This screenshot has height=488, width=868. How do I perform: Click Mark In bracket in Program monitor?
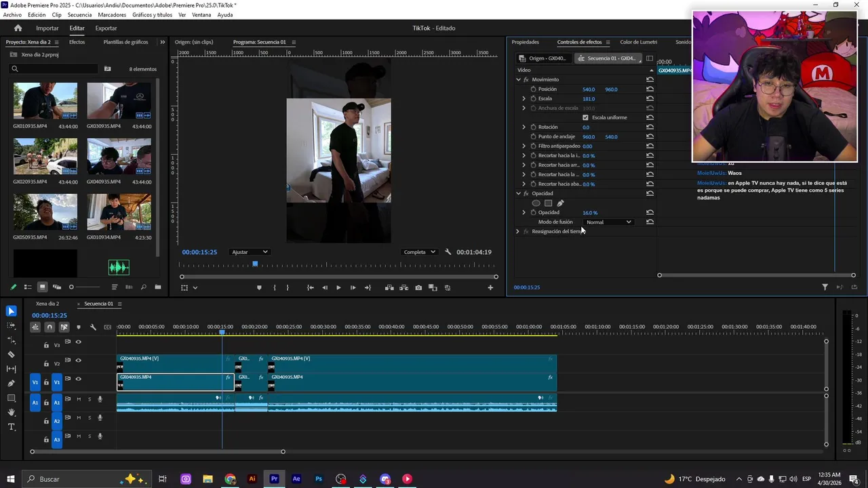[x=274, y=287]
